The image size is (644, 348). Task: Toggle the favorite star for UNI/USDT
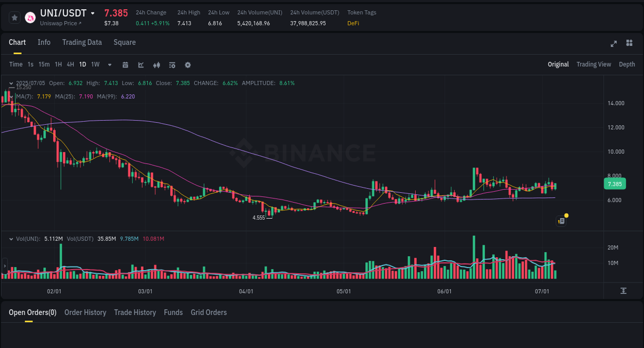[14, 17]
